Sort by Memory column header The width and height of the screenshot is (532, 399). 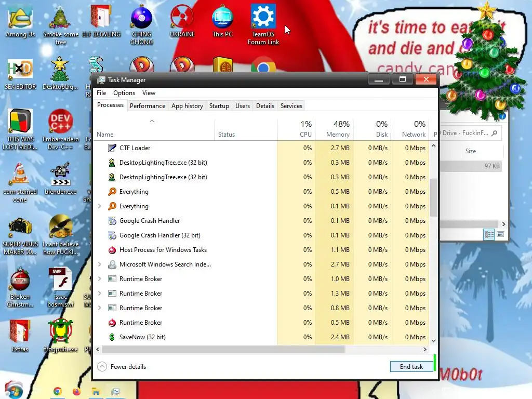334,129
